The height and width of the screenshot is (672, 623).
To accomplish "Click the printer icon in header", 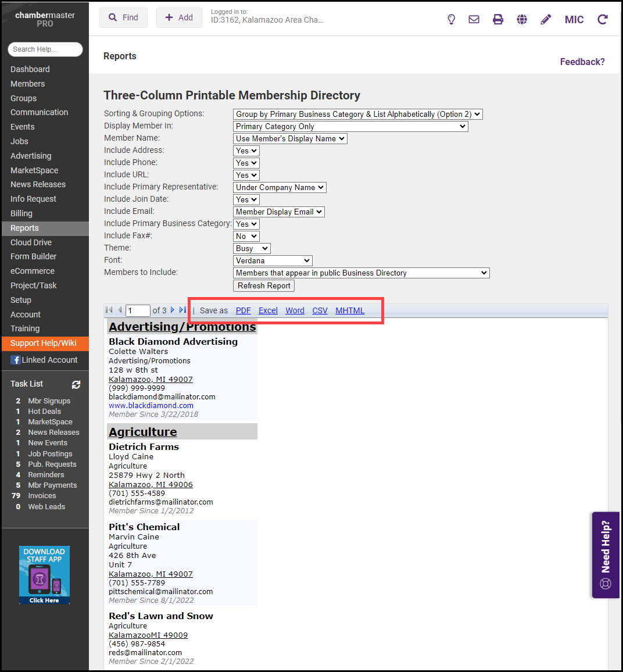I will pyautogui.click(x=498, y=19).
